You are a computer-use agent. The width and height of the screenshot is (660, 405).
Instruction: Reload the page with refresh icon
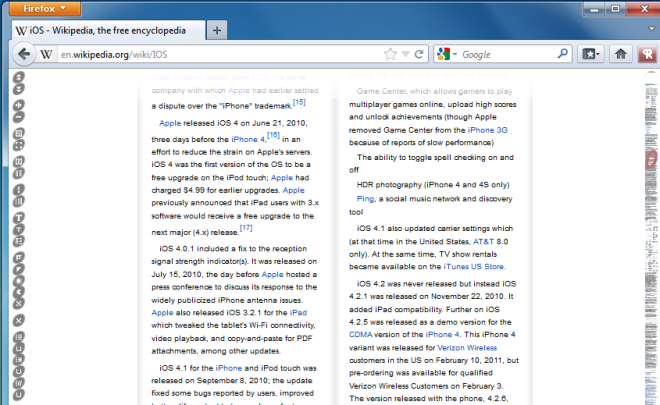click(x=419, y=54)
